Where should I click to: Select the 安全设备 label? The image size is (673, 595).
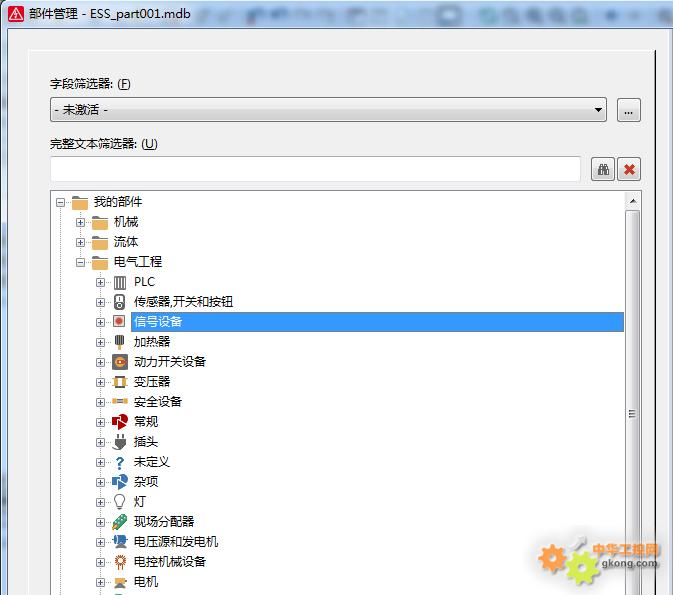(158, 402)
